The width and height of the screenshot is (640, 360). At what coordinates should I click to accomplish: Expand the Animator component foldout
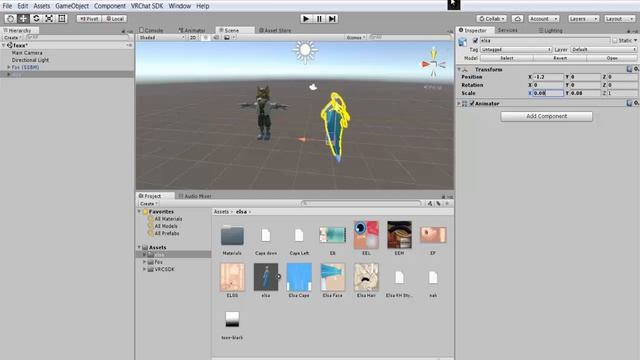tap(459, 103)
